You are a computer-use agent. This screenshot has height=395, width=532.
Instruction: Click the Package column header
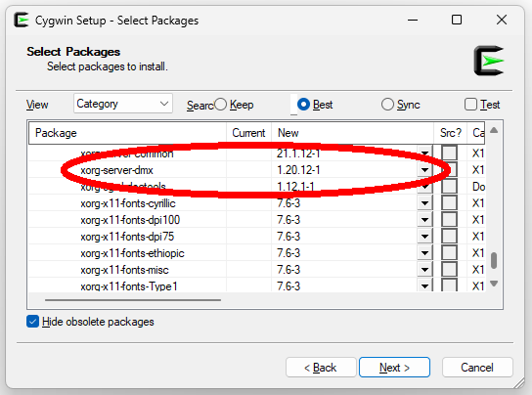(x=127, y=133)
